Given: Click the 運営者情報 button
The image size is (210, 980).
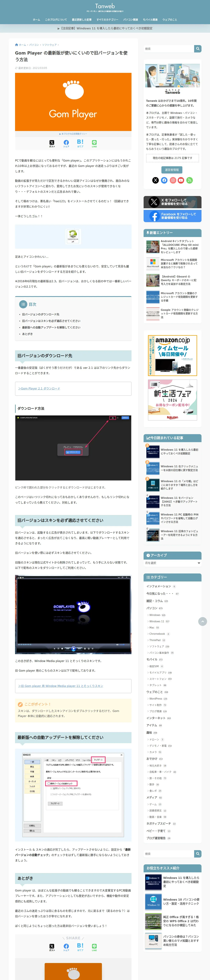Looking at the screenshot, I should (x=172, y=170).
